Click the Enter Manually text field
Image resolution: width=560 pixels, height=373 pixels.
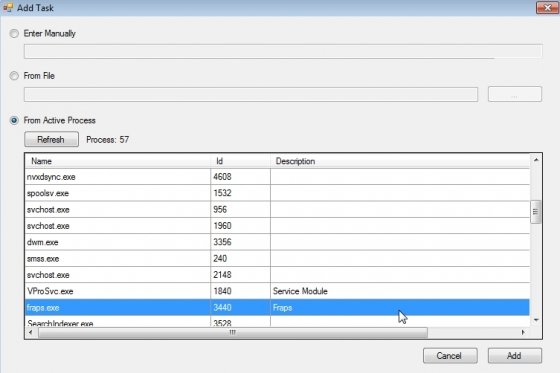(283, 51)
